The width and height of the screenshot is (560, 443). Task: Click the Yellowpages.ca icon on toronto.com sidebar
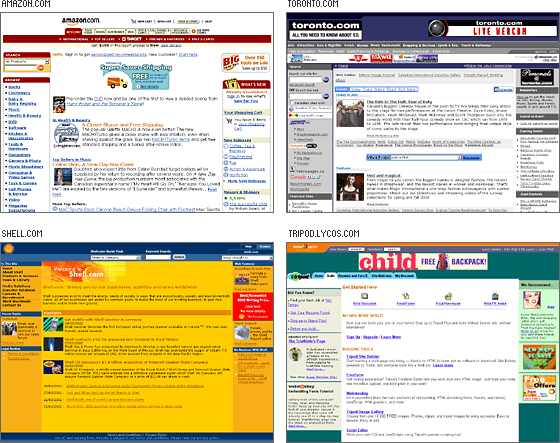[x=292, y=170]
